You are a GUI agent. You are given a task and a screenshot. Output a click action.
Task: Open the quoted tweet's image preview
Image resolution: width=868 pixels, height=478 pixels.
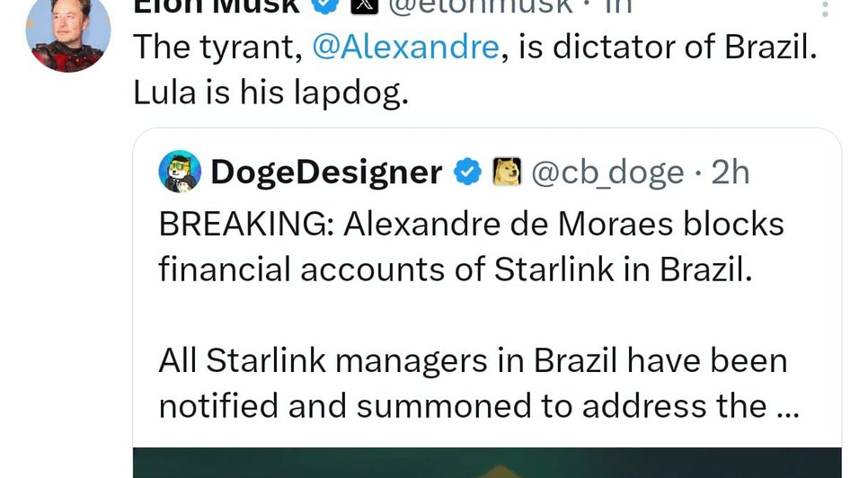[487, 463]
